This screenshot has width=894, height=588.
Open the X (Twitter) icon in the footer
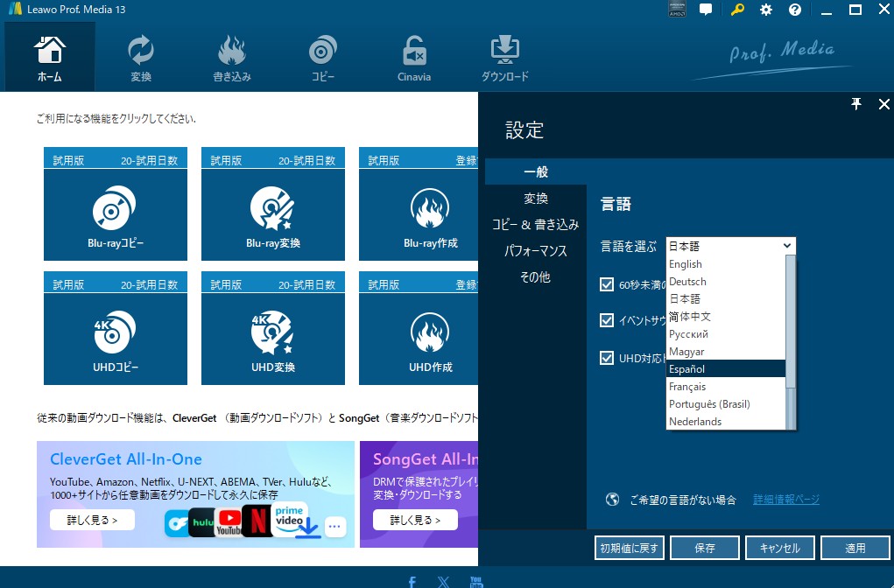444,582
